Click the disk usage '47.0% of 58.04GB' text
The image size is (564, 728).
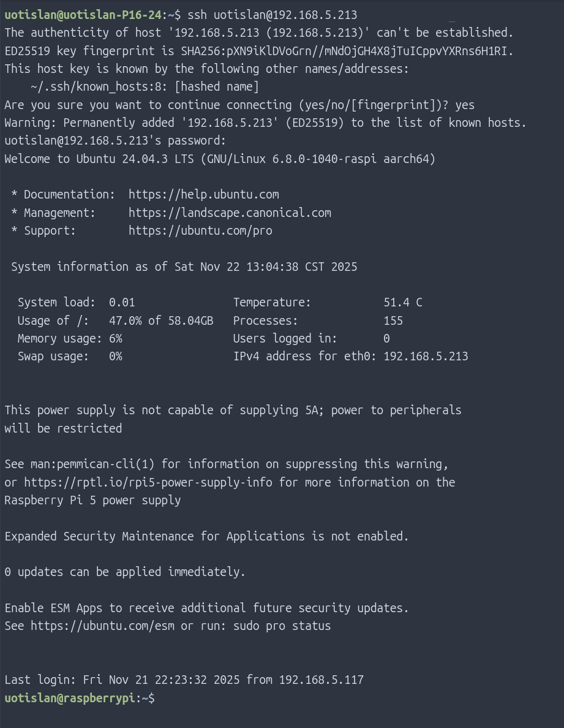(161, 320)
